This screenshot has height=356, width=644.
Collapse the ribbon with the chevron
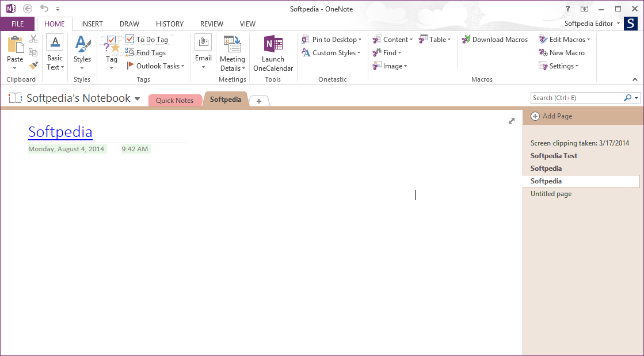tap(635, 79)
